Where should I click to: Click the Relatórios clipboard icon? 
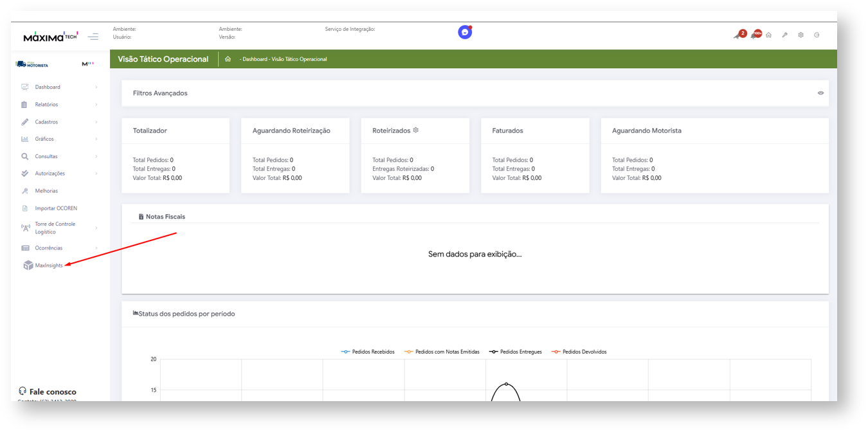click(x=25, y=104)
